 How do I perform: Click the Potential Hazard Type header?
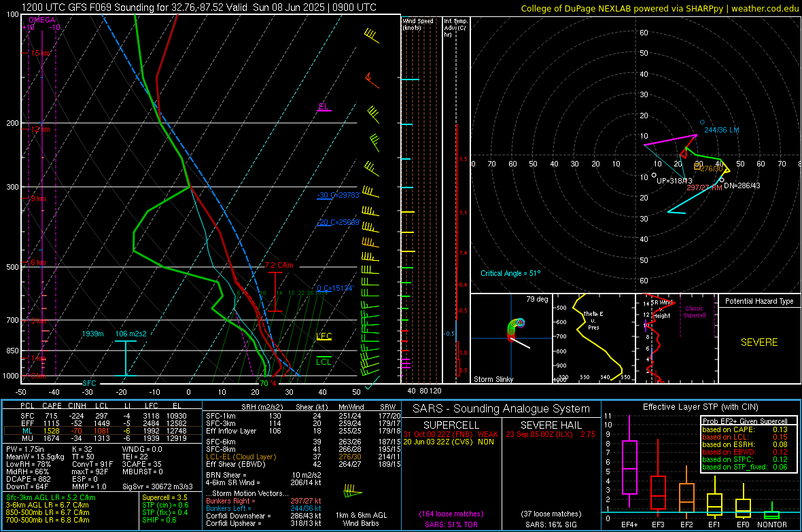pos(759,301)
